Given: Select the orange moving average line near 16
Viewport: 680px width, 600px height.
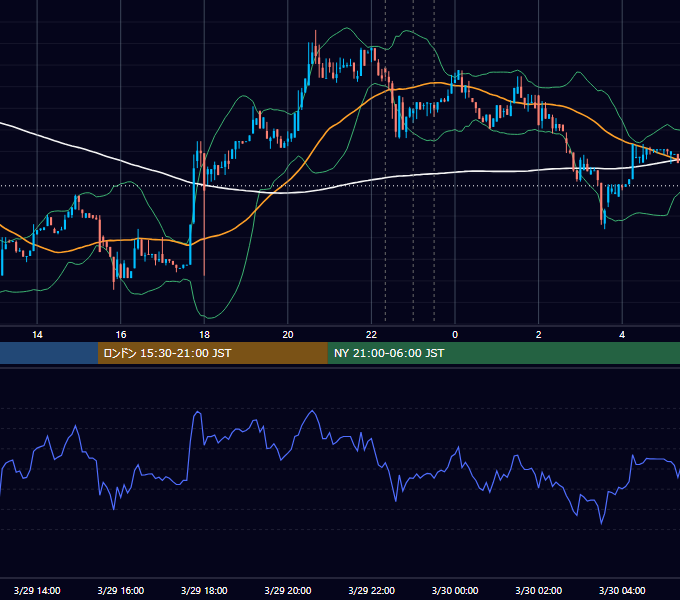Looking at the screenshot, I should [121, 240].
